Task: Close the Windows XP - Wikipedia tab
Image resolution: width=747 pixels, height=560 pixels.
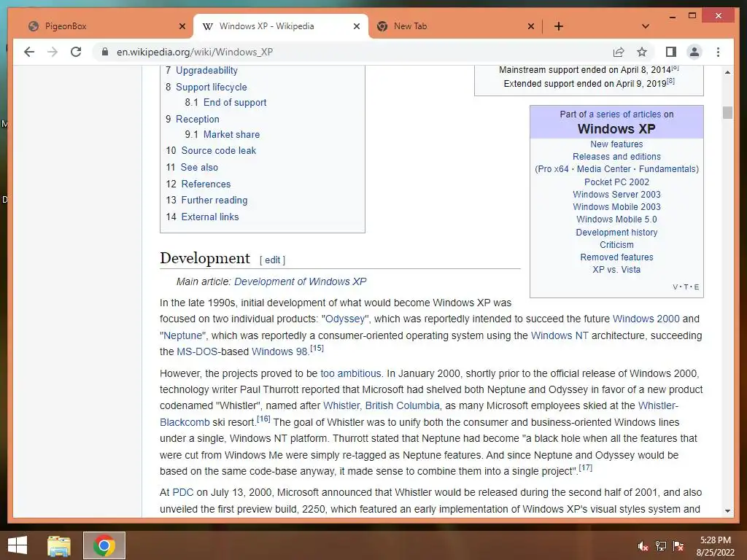Action: pyautogui.click(x=356, y=26)
